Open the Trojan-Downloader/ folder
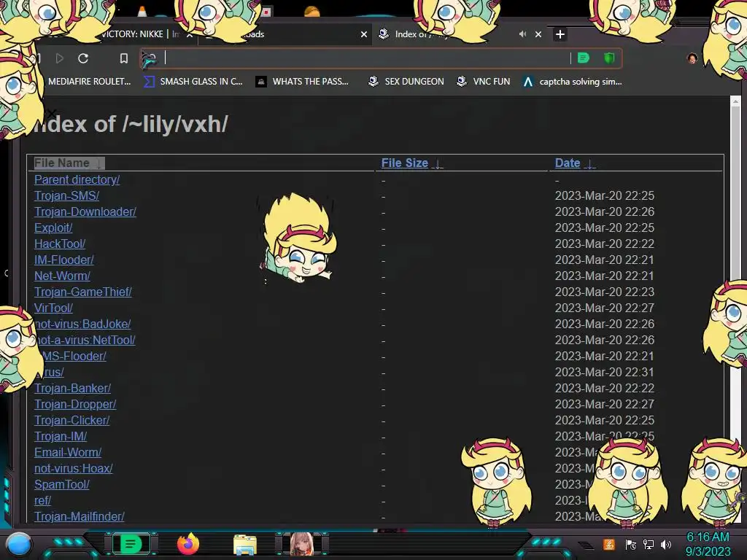 pos(85,212)
